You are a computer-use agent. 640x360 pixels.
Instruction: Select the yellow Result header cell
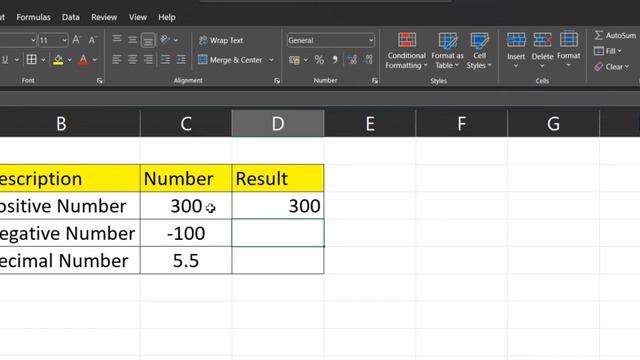coord(278,178)
